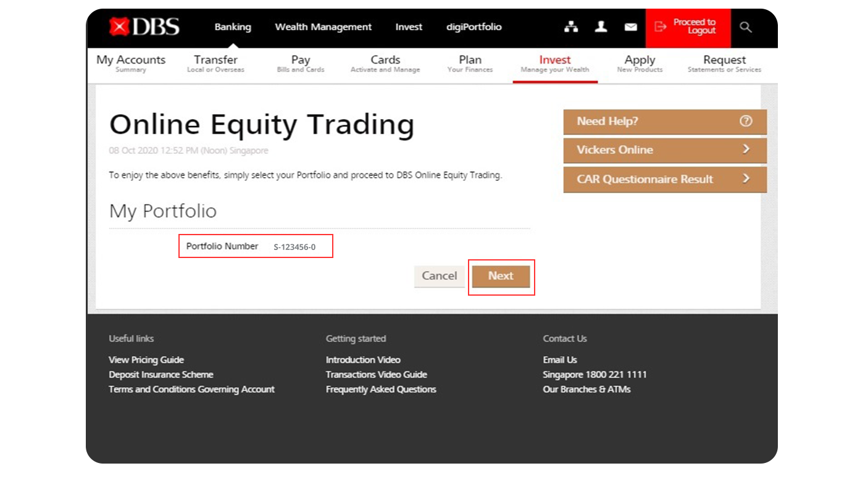The width and height of the screenshot is (868, 500).
Task: Click the My Portfolio heading
Action: click(x=163, y=211)
